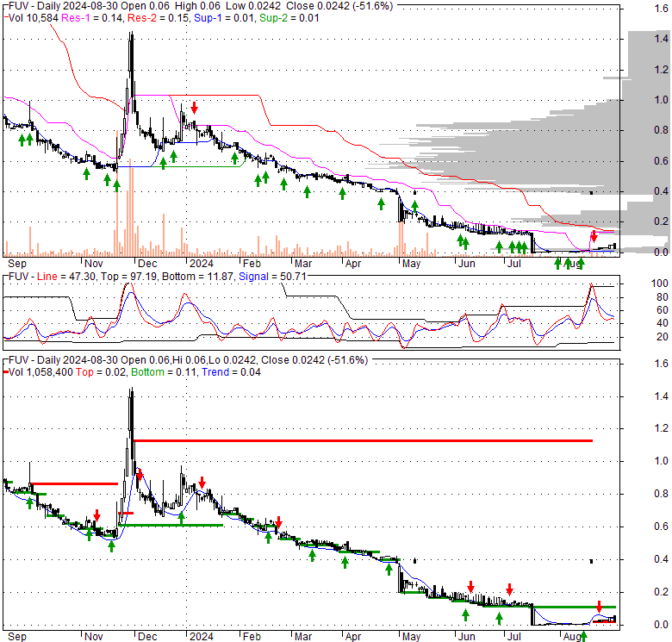
Task: Click the last red arrow in August on the bottom chart
Action: (599, 606)
